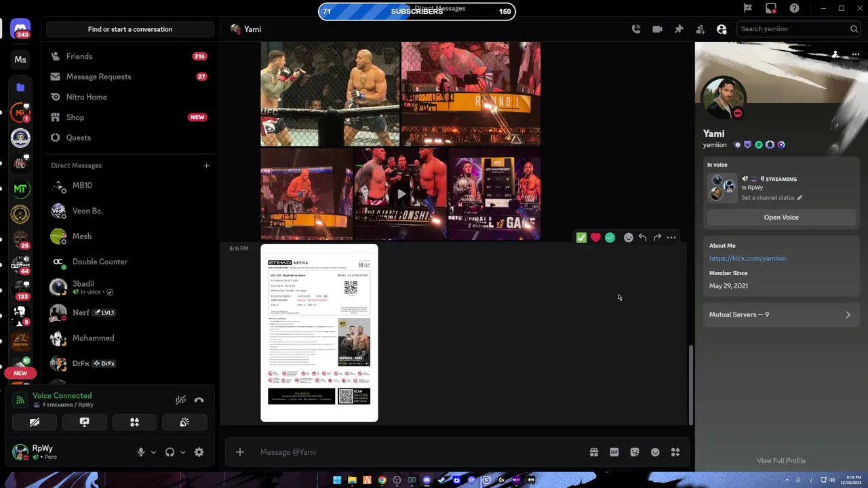This screenshot has width=868, height=488.
Task: Expand Mutual Servers — 9
Action: pos(781,314)
